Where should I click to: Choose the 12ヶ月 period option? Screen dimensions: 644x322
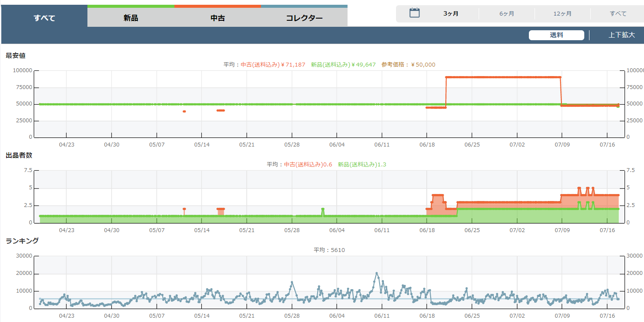(x=562, y=13)
